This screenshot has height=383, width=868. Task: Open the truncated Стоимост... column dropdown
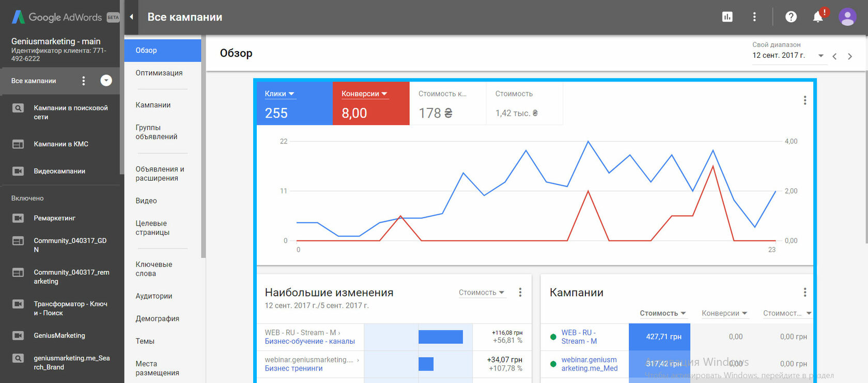point(787,313)
